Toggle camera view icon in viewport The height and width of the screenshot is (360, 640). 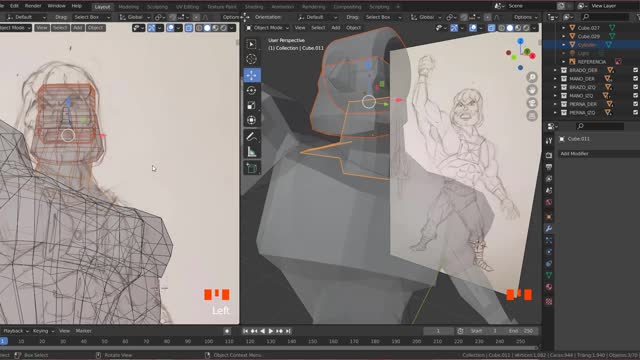click(532, 103)
